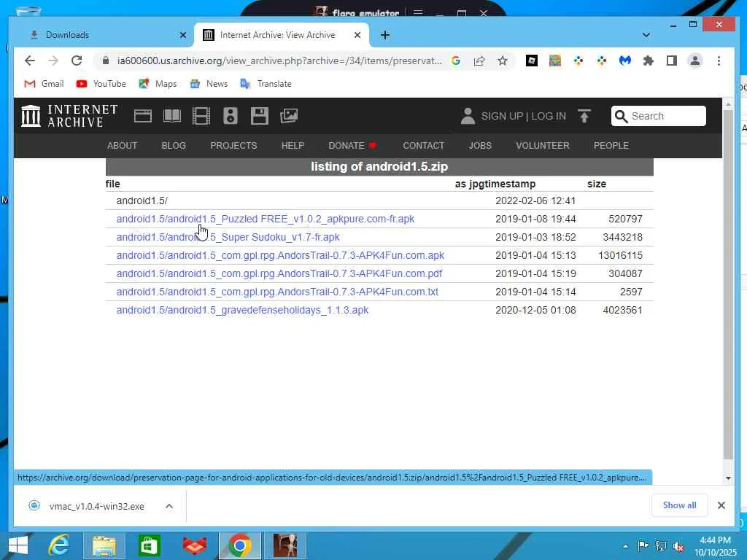Open the BLOG menu item
The width and height of the screenshot is (747, 560).
click(174, 146)
